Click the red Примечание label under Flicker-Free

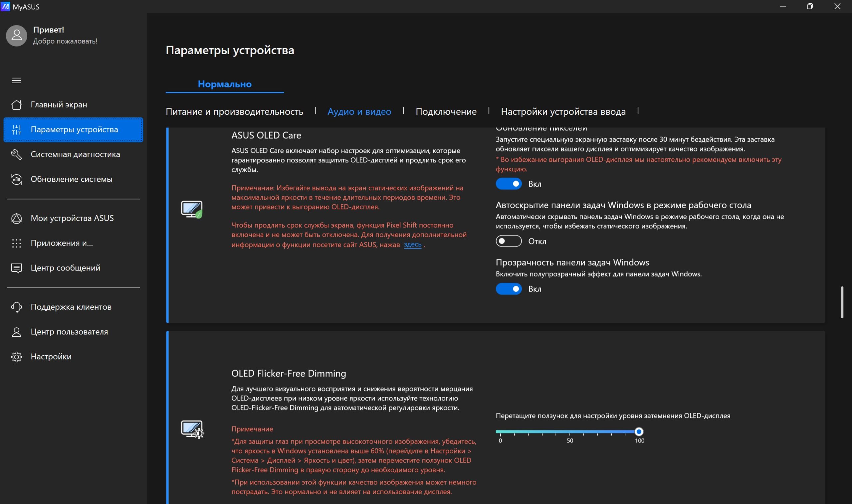point(252,429)
